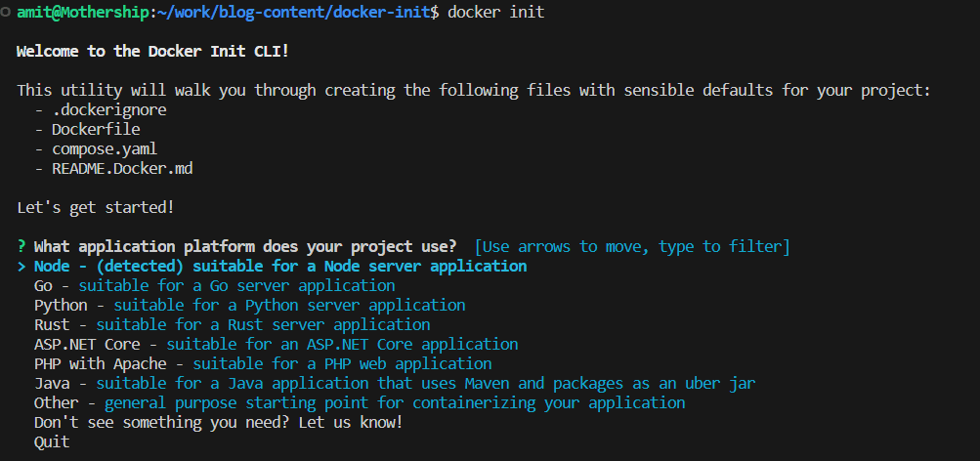This screenshot has width=980, height=461.
Task: Click the "compose.yaml" file name
Action: point(105,149)
